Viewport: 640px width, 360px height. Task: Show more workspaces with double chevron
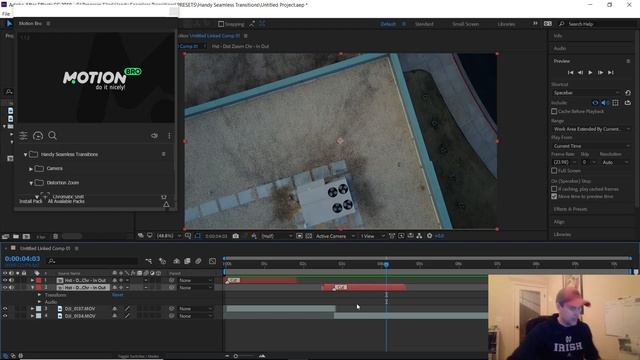pyautogui.click(x=535, y=24)
